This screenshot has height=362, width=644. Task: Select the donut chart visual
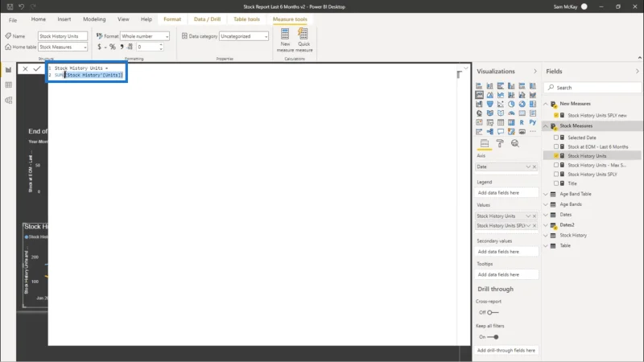tap(522, 104)
